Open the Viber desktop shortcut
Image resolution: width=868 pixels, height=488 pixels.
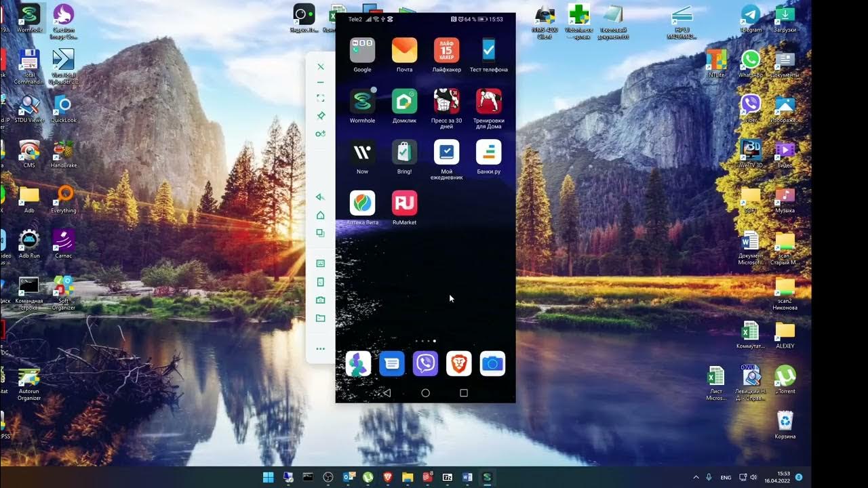click(x=751, y=108)
